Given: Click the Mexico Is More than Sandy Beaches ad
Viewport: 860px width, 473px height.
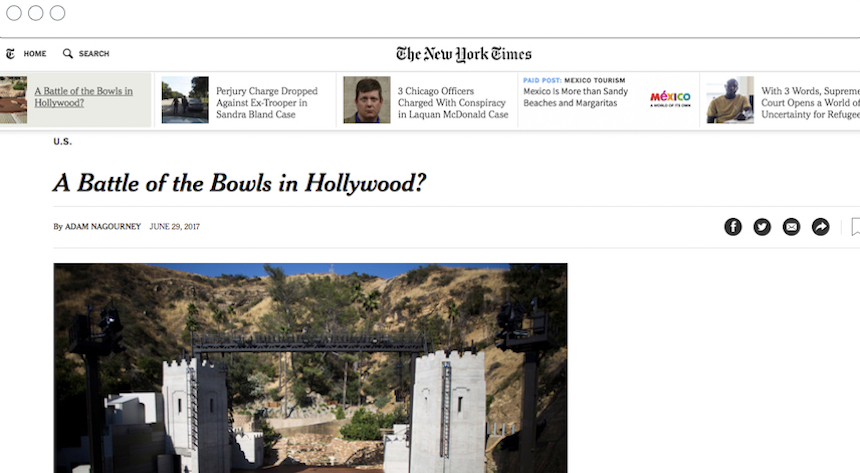Looking at the screenshot, I should [575, 97].
